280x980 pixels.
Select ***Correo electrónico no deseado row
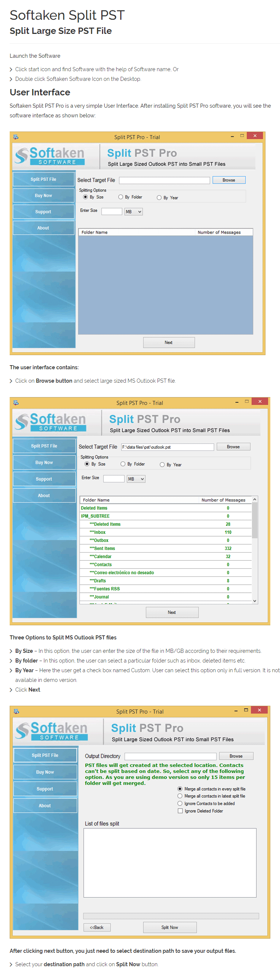click(x=166, y=573)
